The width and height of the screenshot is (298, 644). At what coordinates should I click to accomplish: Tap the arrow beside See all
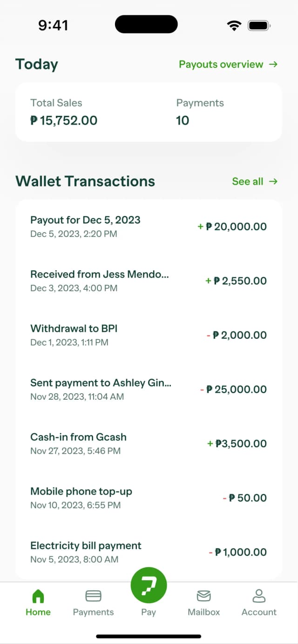click(273, 181)
